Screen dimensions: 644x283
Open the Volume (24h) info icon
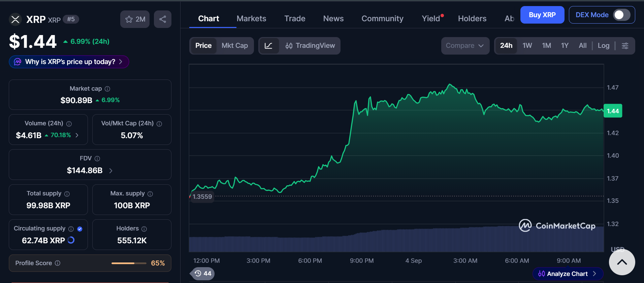(69, 124)
